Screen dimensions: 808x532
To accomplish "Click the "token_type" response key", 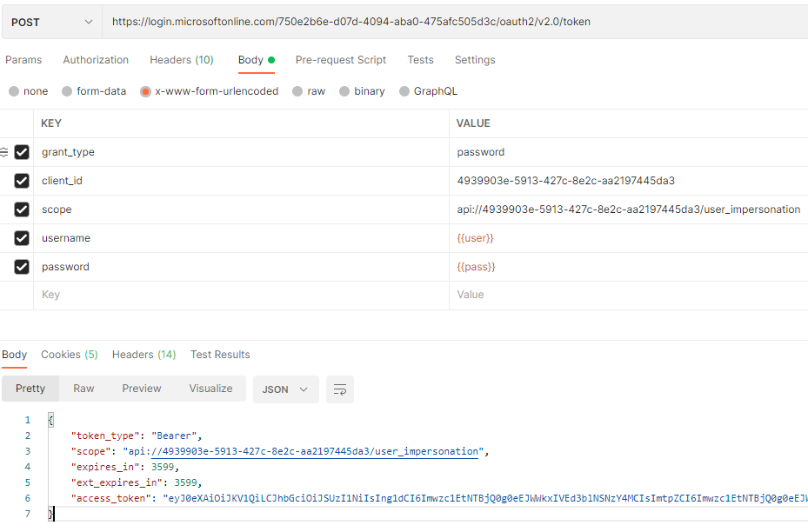I will [x=105, y=436].
